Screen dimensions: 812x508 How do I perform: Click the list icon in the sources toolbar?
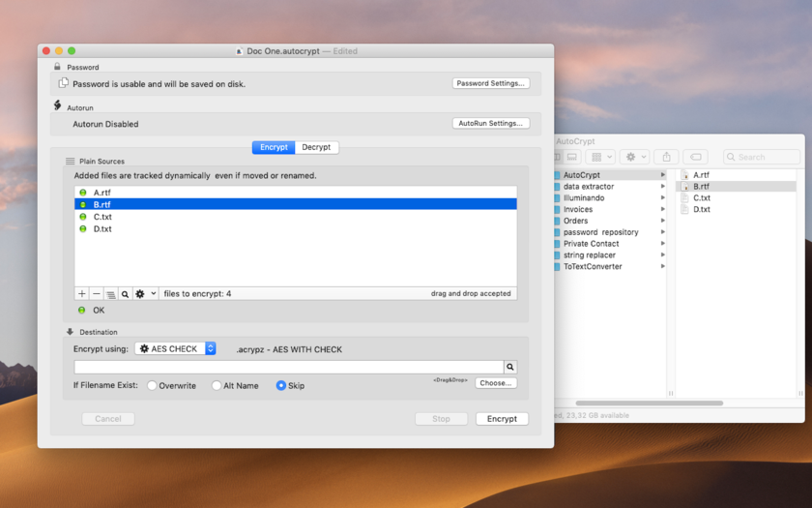(110, 294)
